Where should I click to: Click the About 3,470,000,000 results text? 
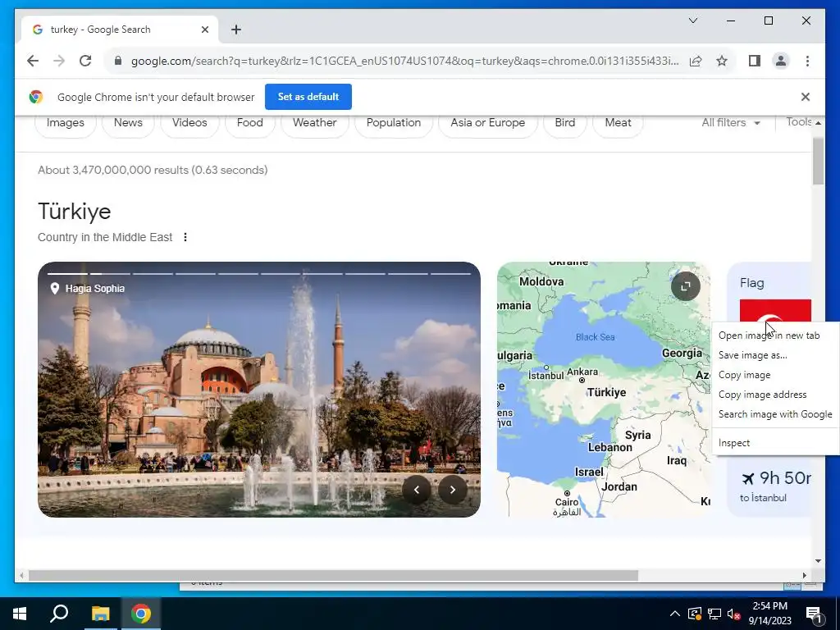click(153, 170)
